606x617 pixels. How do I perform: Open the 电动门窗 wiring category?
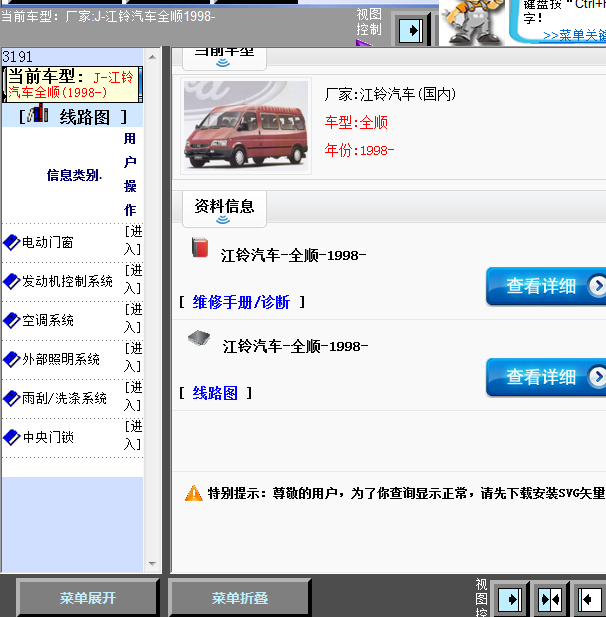tap(48, 242)
